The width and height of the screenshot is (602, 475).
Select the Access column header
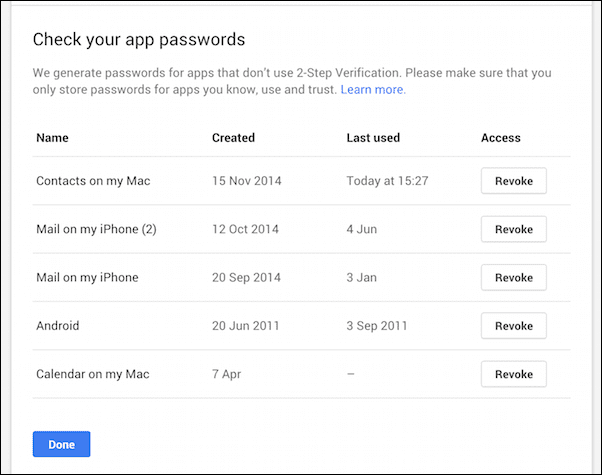point(501,137)
